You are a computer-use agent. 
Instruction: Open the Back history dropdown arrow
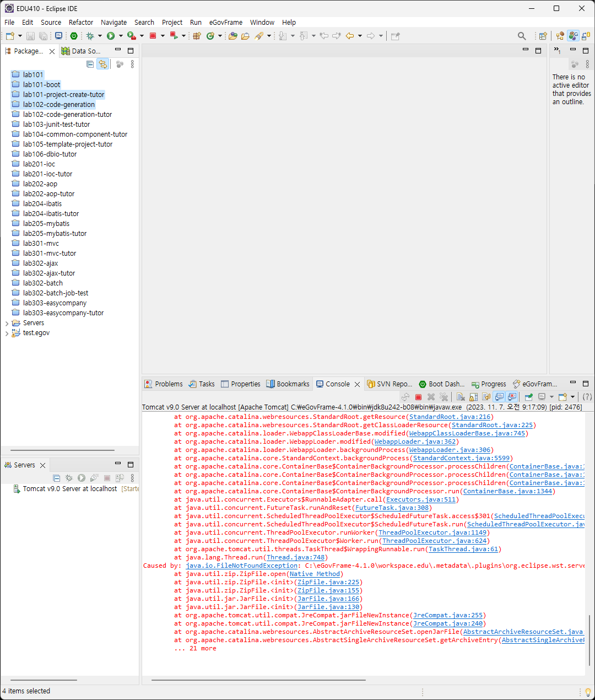click(360, 36)
